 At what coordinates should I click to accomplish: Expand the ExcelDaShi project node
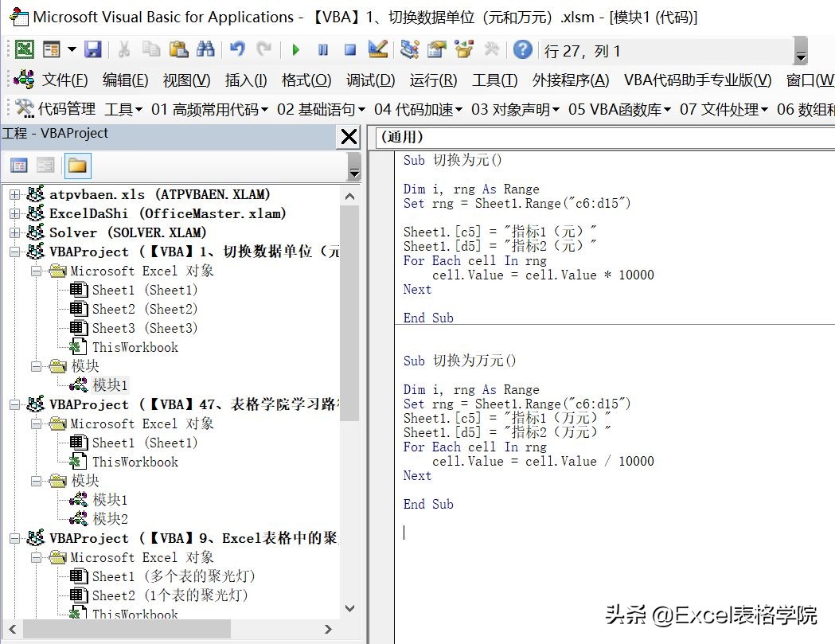15,213
